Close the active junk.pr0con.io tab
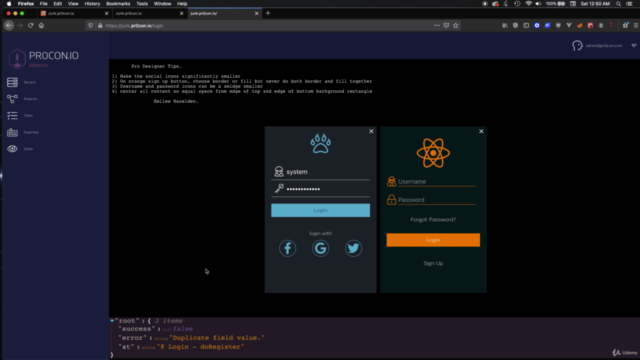Screen dimensions: 640x360 click(256, 13)
